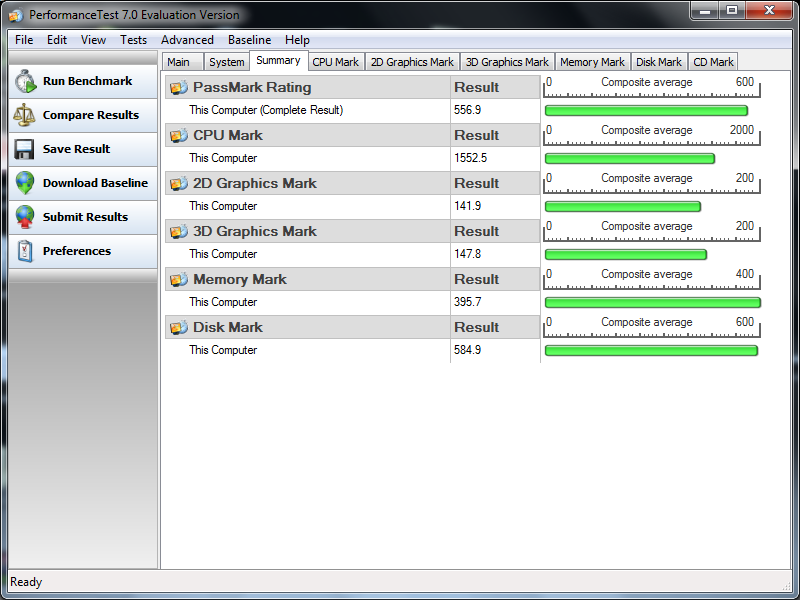Open the Tests menu

133,40
